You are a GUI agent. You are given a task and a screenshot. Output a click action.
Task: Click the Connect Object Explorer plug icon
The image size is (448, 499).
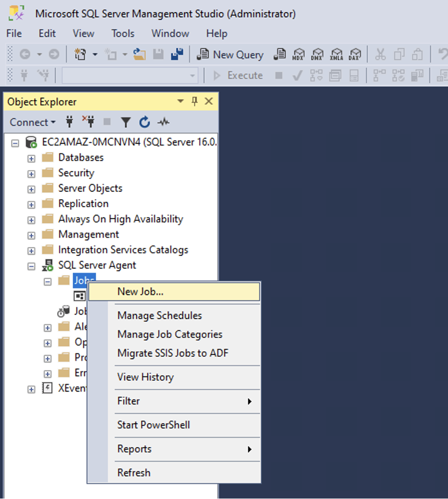69,122
